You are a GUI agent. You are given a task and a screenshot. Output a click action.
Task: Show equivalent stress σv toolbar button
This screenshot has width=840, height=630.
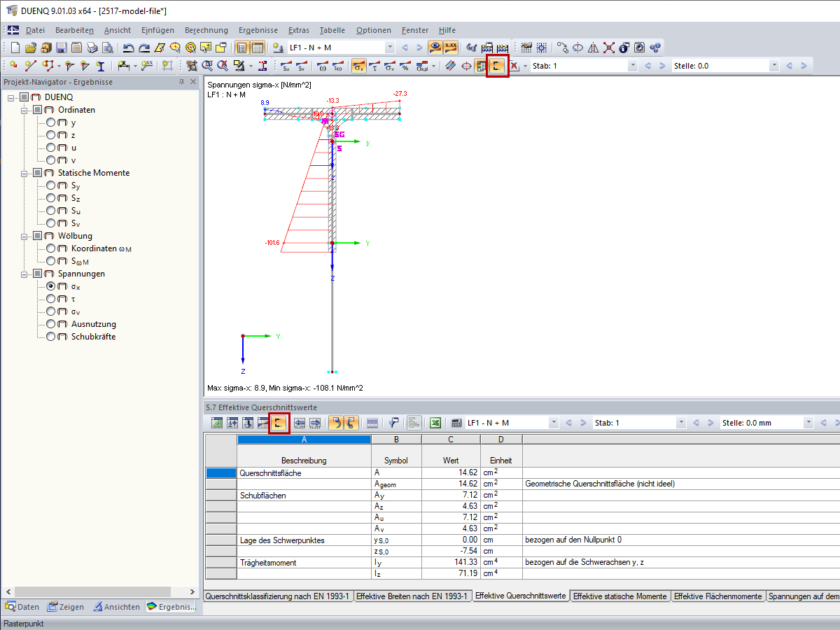390,66
